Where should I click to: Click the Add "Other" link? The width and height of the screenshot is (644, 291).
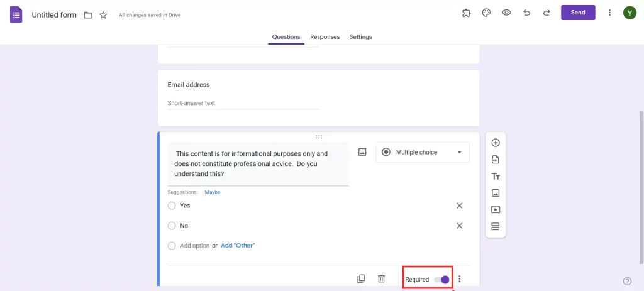pyautogui.click(x=238, y=246)
